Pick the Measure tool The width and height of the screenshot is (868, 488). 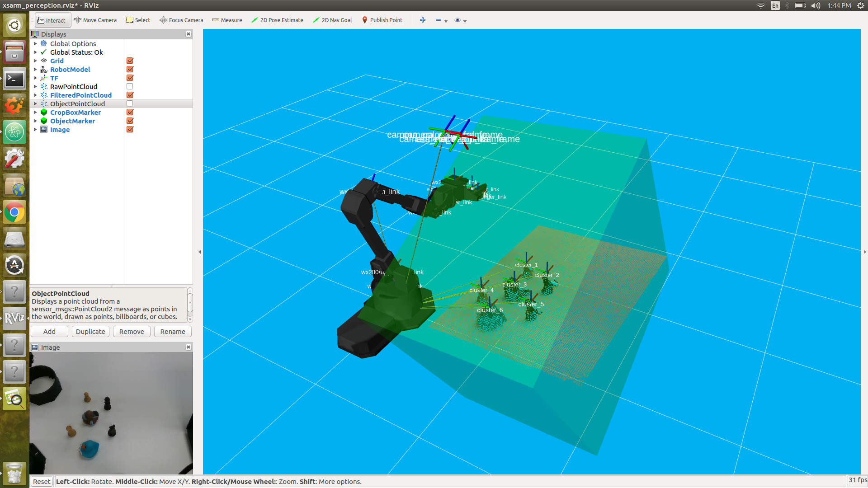coord(227,20)
